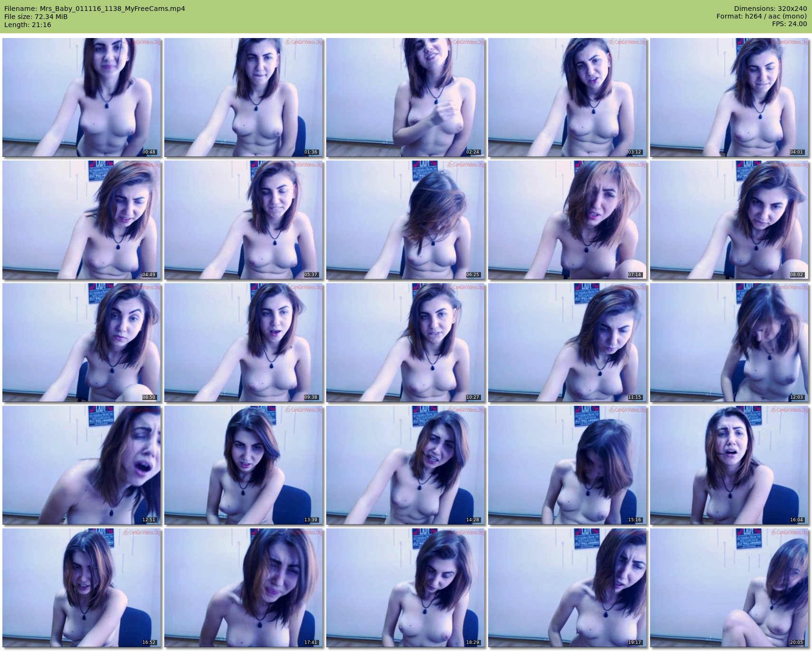
Task: Click the last thumbnail, timestamped 20:05
Action: click(x=729, y=588)
